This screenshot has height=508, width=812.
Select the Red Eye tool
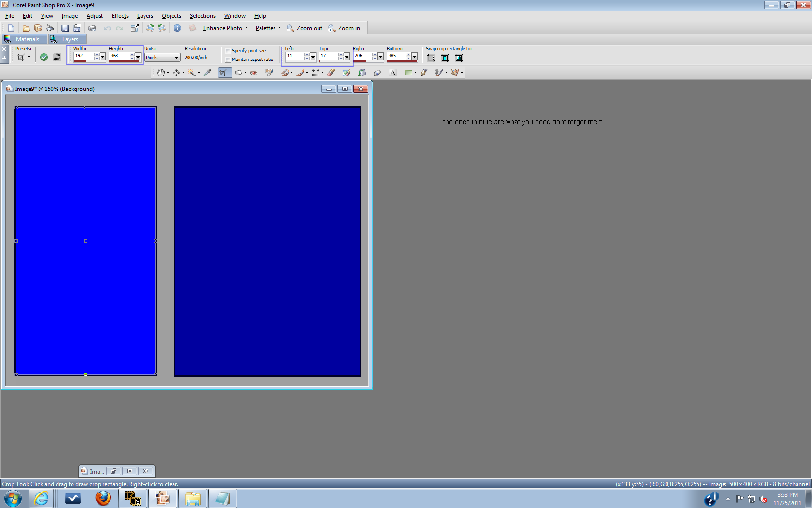253,73
